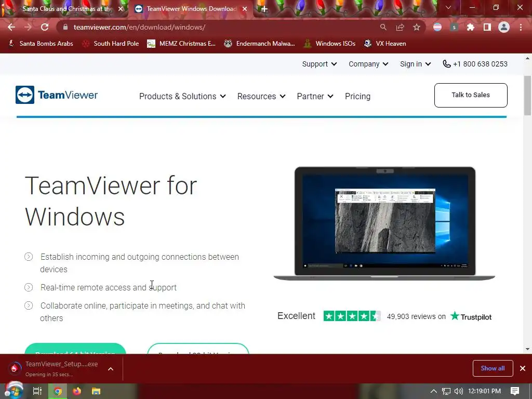Expand the TeamViewer_Setup download options arrow
Screen dimensions: 532x399
tap(111, 369)
